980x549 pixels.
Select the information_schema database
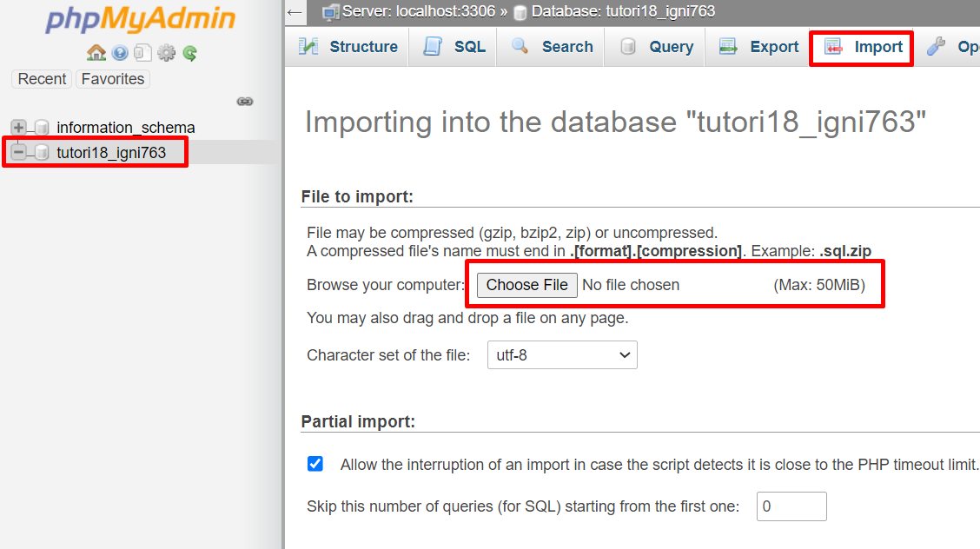(x=126, y=128)
